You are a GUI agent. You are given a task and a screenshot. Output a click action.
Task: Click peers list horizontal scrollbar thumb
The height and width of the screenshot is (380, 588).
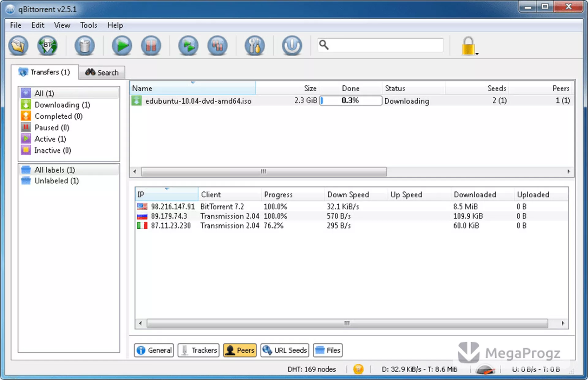pyautogui.click(x=347, y=323)
